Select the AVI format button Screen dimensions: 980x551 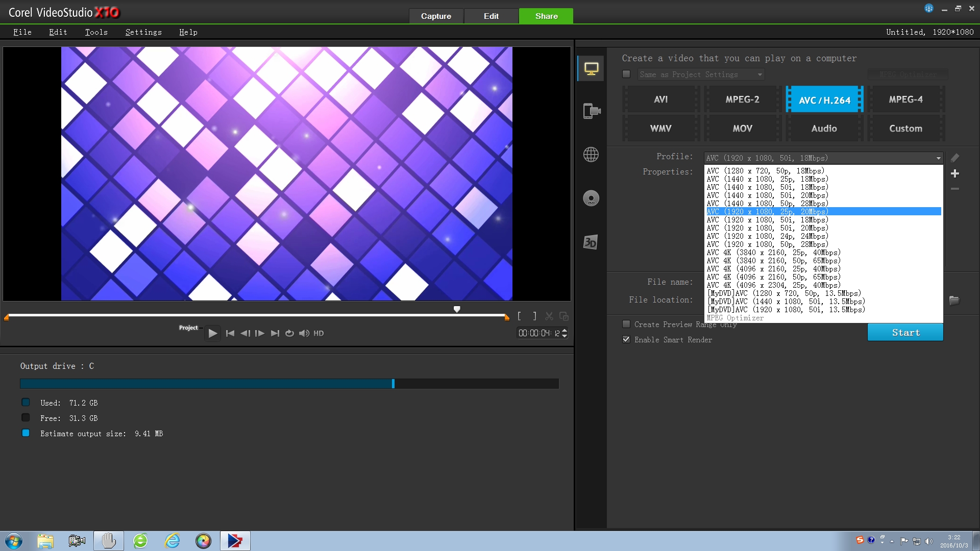tap(661, 99)
